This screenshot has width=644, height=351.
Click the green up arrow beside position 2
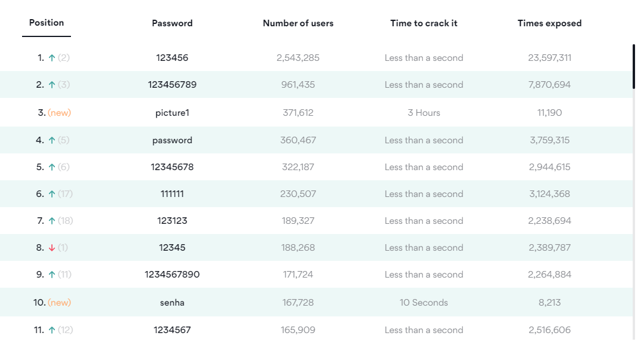click(x=52, y=85)
